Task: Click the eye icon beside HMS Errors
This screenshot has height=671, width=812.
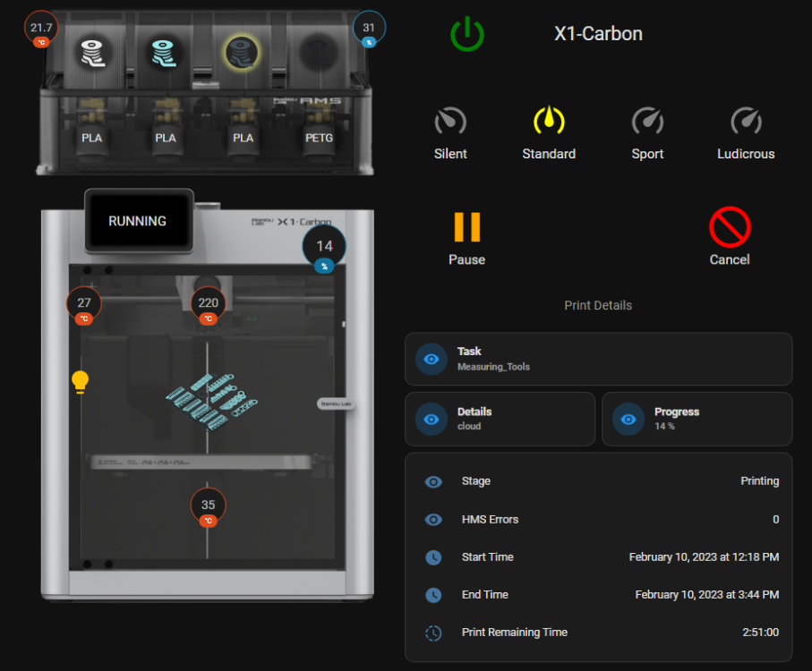Action: click(x=433, y=520)
